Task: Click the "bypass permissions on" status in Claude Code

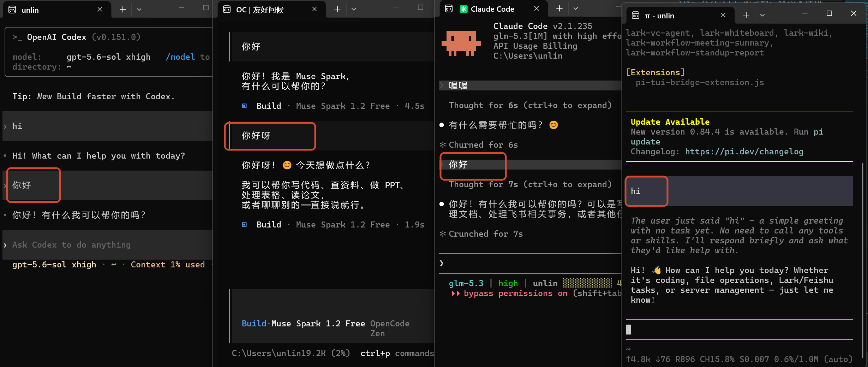Action: (x=515, y=293)
